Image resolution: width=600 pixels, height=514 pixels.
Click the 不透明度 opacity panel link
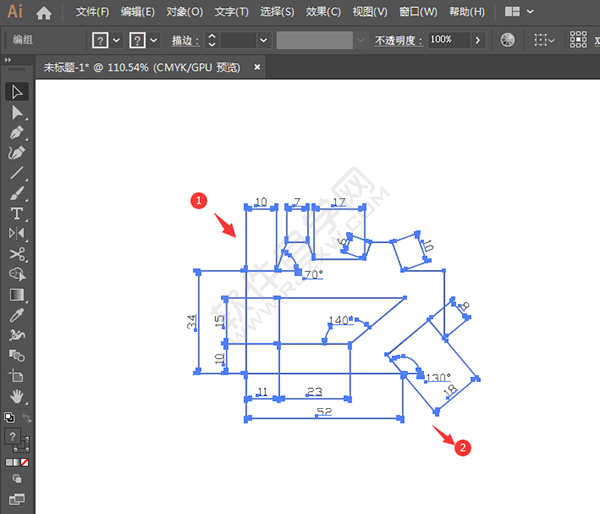398,40
